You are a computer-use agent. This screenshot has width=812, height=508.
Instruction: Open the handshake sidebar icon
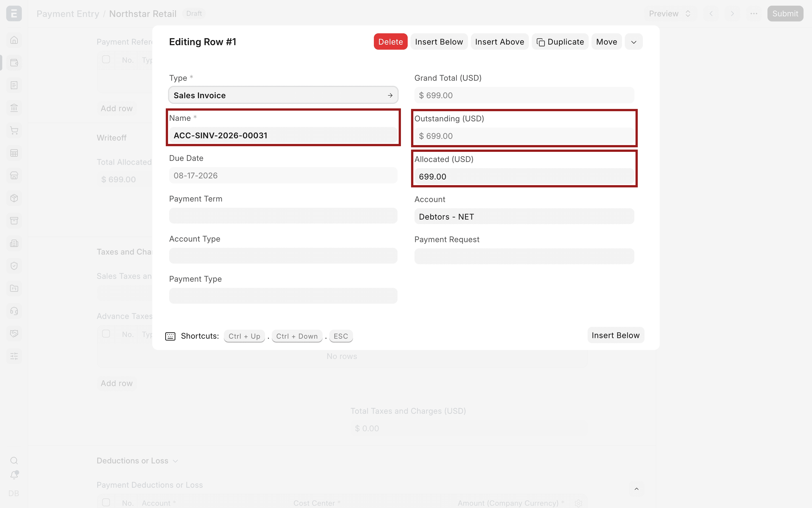tap(14, 333)
